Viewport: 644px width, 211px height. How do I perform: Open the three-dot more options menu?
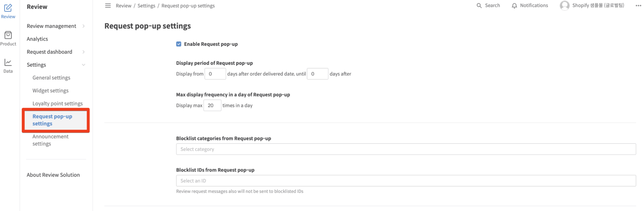coord(638,6)
